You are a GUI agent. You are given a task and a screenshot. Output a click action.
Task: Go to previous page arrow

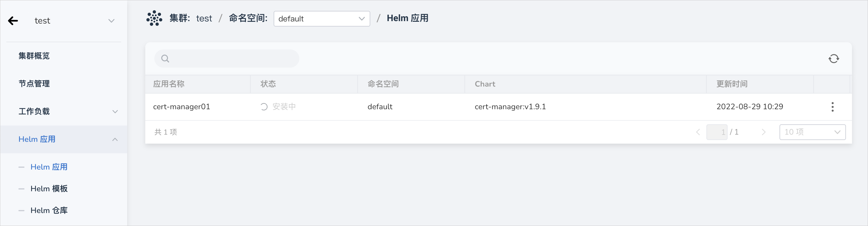(698, 132)
